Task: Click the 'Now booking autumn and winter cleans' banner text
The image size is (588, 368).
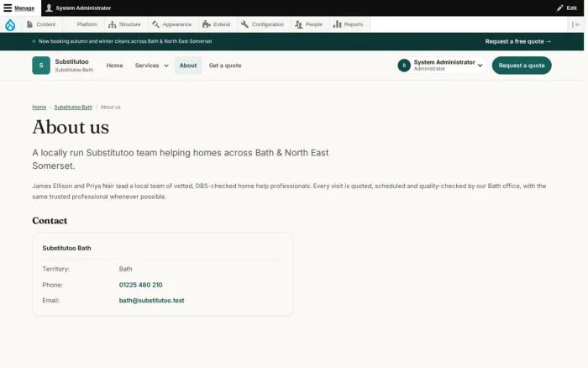Action: 125,41
